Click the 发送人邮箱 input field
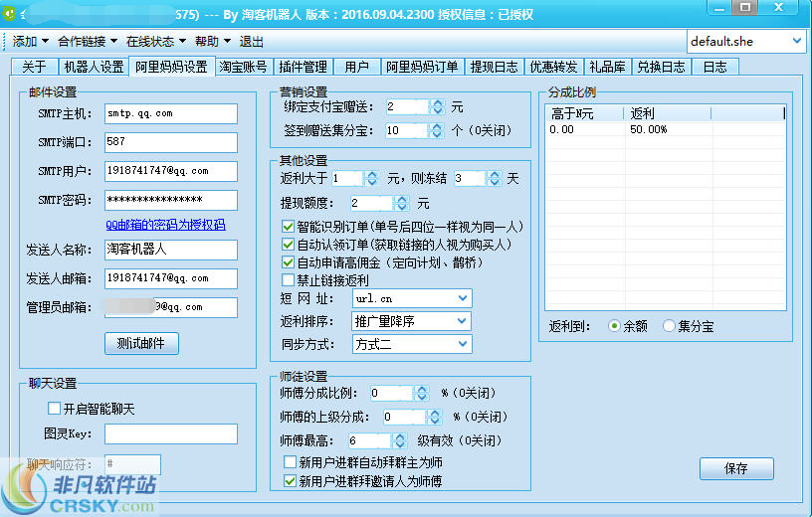 click(171, 278)
